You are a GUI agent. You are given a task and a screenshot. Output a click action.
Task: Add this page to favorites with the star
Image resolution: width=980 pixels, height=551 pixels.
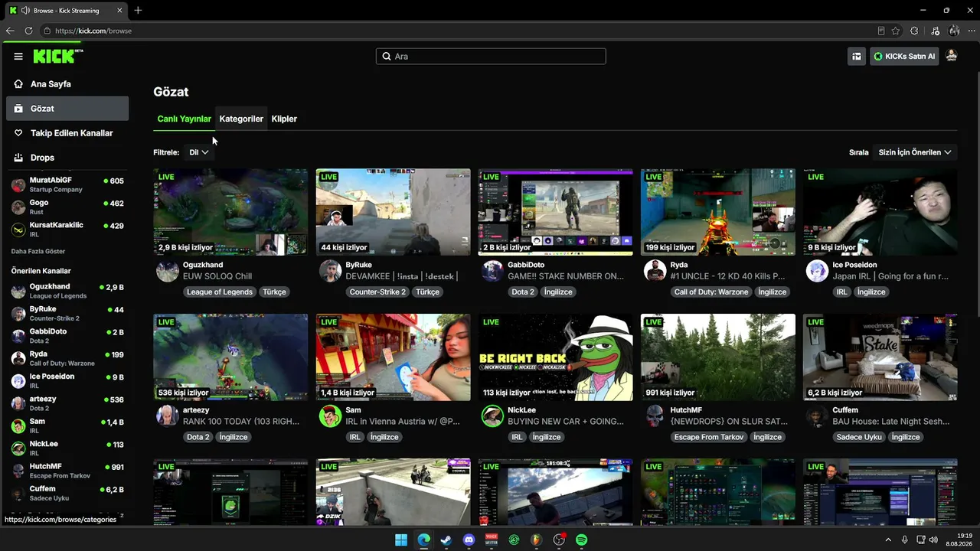point(896,31)
